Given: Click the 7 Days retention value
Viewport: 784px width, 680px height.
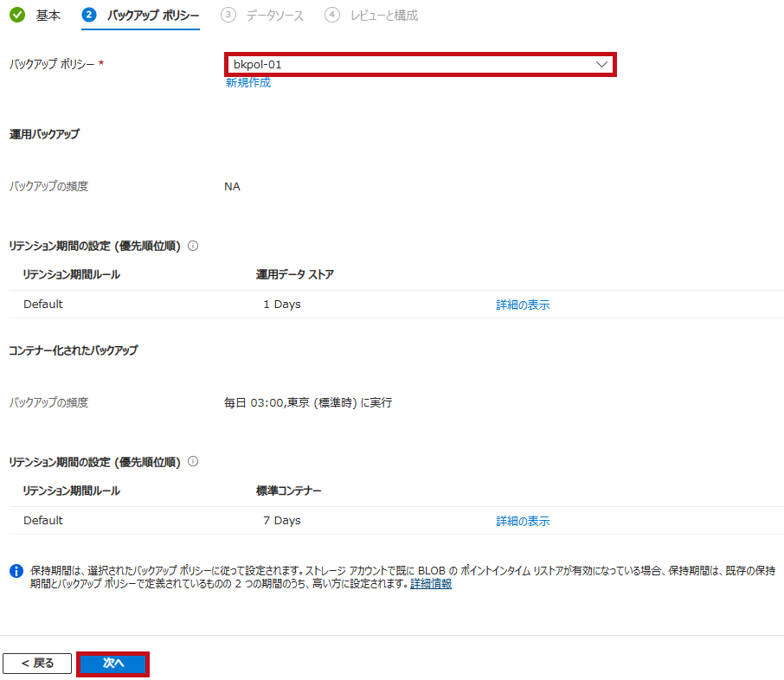Looking at the screenshot, I should tap(282, 521).
